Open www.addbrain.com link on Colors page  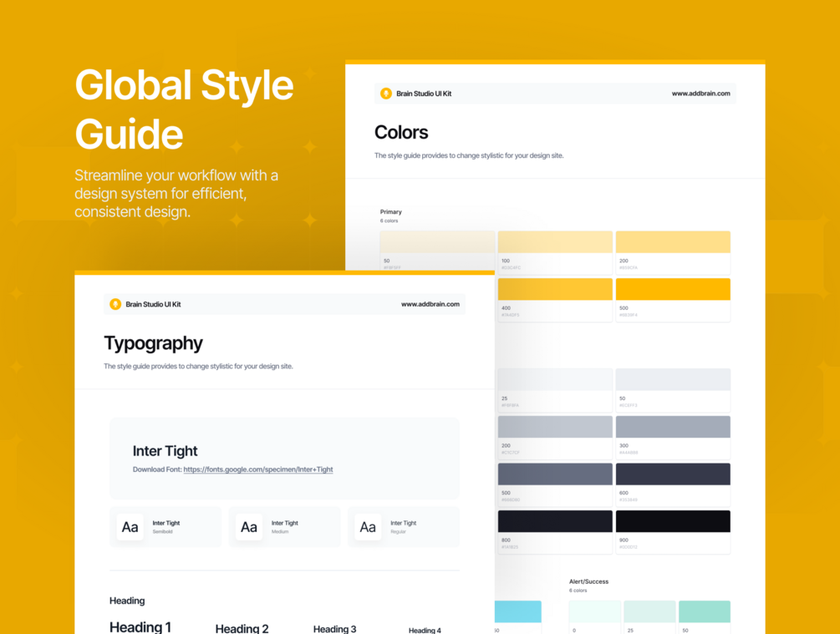pyautogui.click(x=700, y=94)
